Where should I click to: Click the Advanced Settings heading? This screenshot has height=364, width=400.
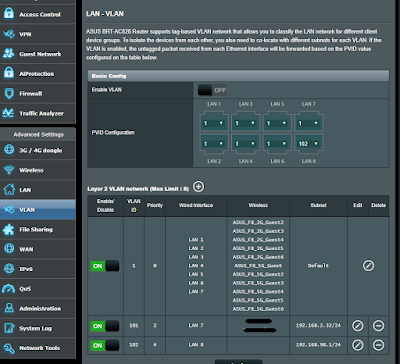click(38, 135)
